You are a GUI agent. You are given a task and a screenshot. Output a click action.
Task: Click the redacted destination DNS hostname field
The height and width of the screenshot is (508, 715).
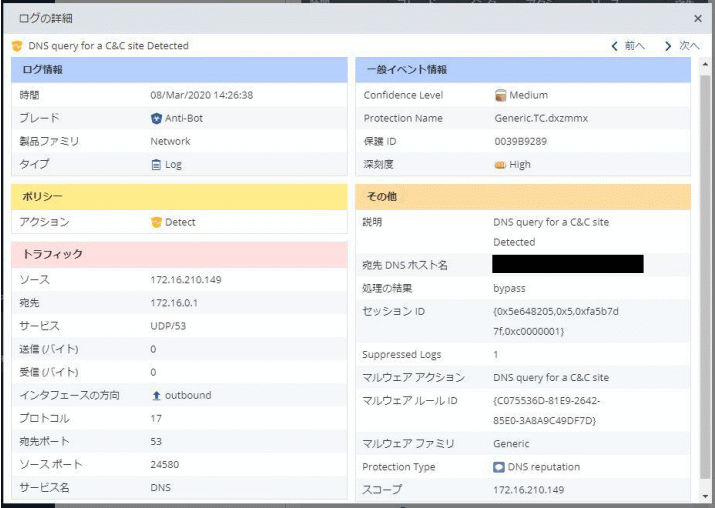pos(567,265)
